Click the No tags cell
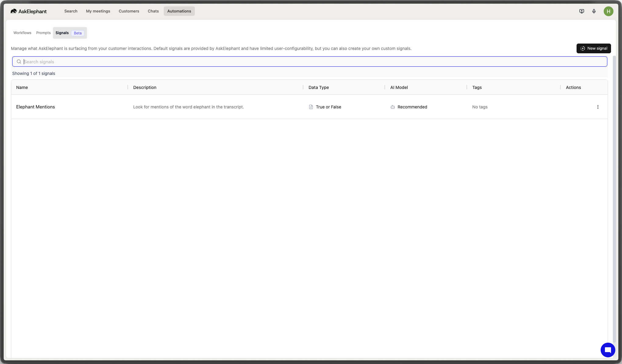This screenshot has height=364, width=622. tap(480, 107)
